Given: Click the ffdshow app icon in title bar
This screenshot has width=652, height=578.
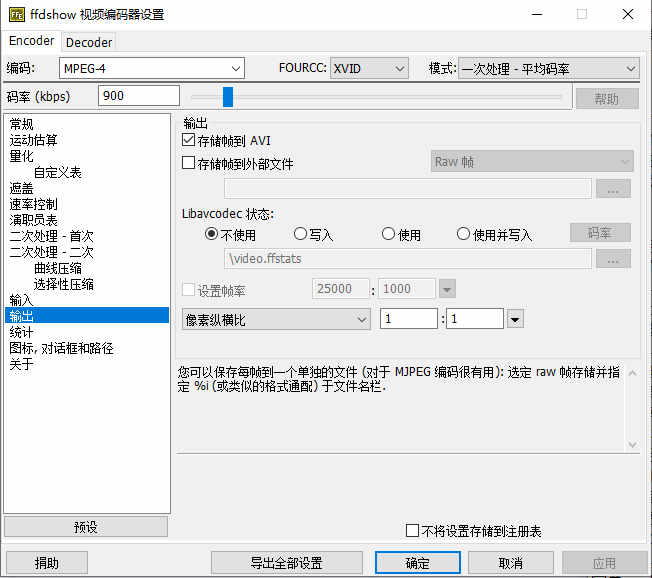Looking at the screenshot, I should (x=17, y=15).
